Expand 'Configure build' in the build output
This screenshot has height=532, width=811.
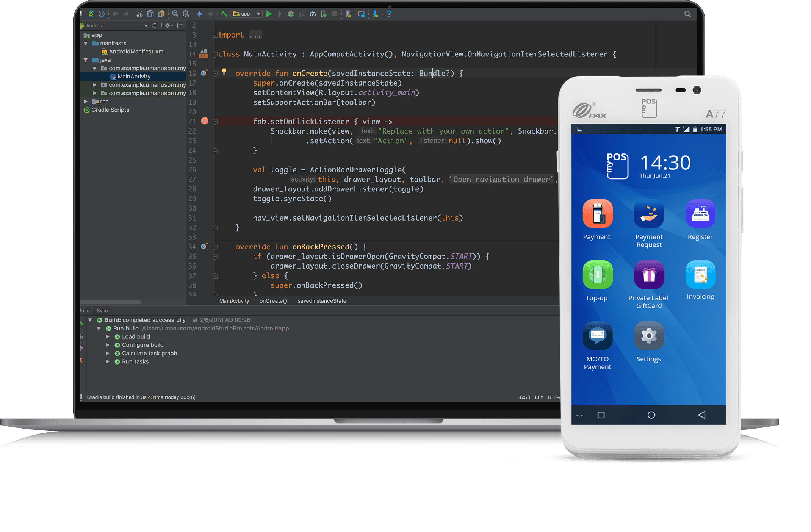[108, 345]
